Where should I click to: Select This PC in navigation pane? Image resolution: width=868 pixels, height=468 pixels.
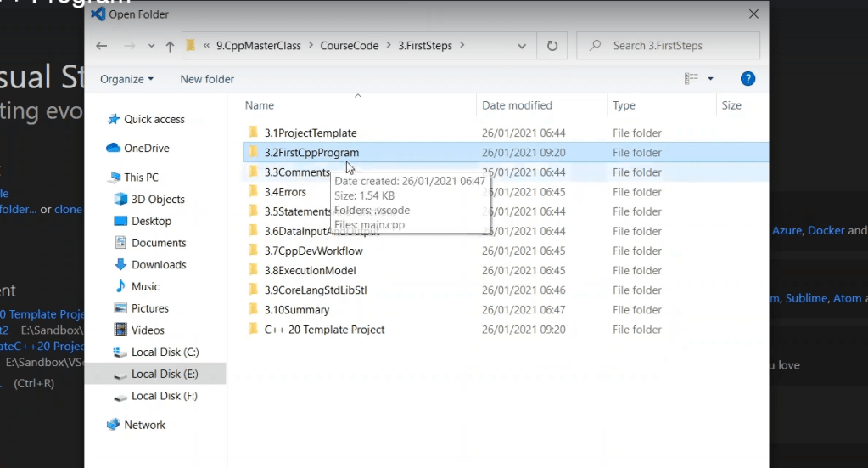pyautogui.click(x=141, y=178)
